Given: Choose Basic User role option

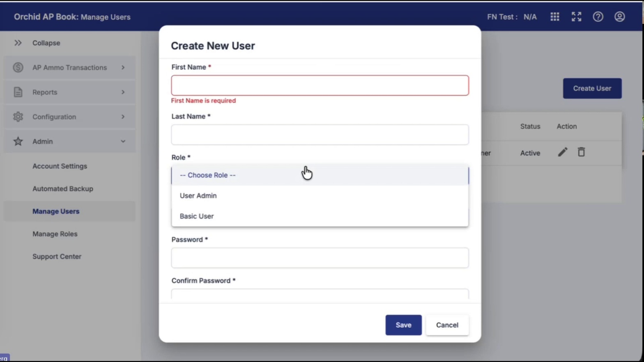Looking at the screenshot, I should tap(320, 216).
